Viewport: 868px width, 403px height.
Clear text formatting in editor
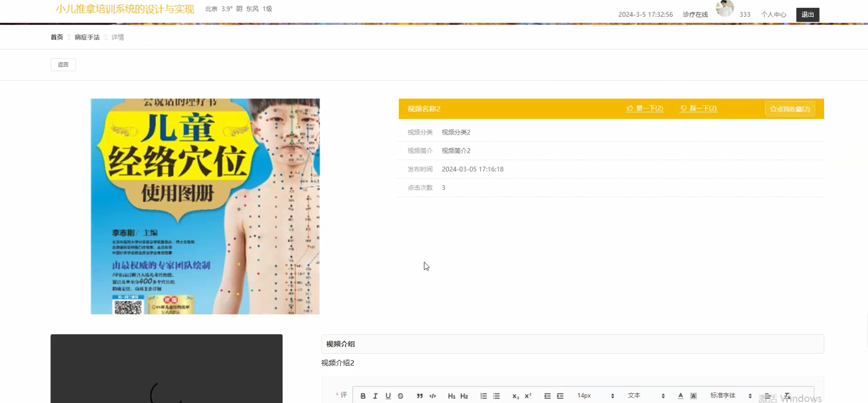click(x=787, y=396)
